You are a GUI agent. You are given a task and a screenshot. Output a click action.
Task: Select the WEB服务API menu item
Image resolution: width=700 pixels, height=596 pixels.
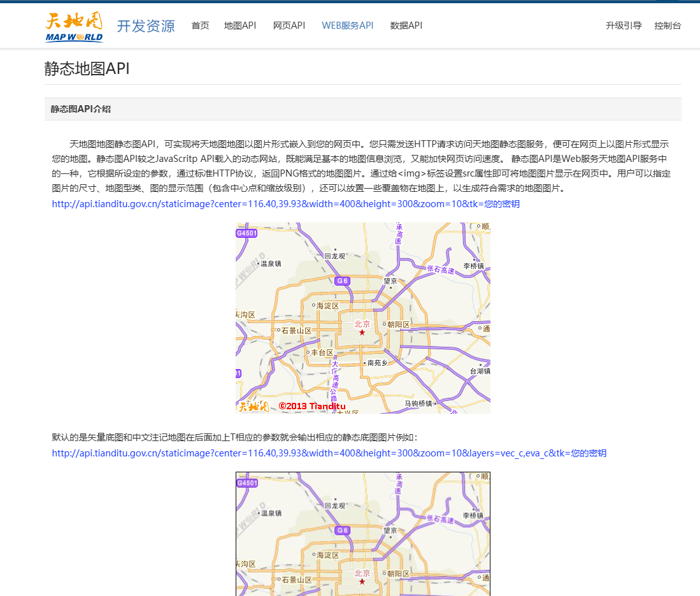click(347, 25)
